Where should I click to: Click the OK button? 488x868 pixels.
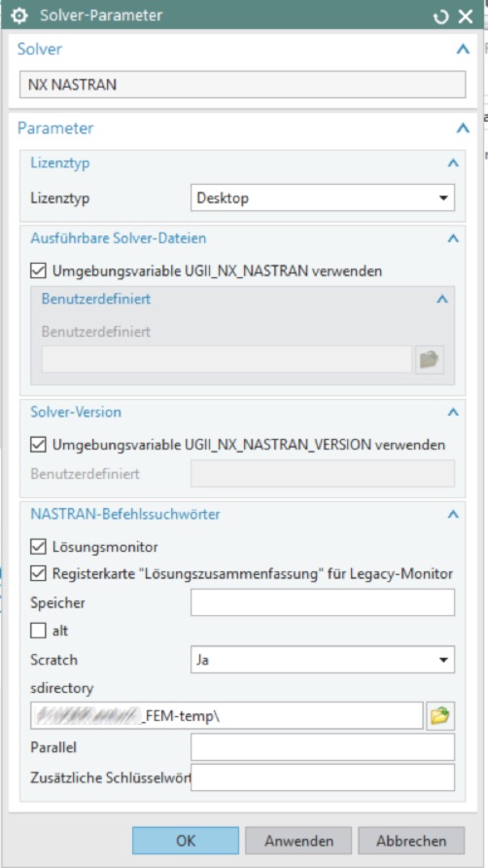pyautogui.click(x=186, y=841)
